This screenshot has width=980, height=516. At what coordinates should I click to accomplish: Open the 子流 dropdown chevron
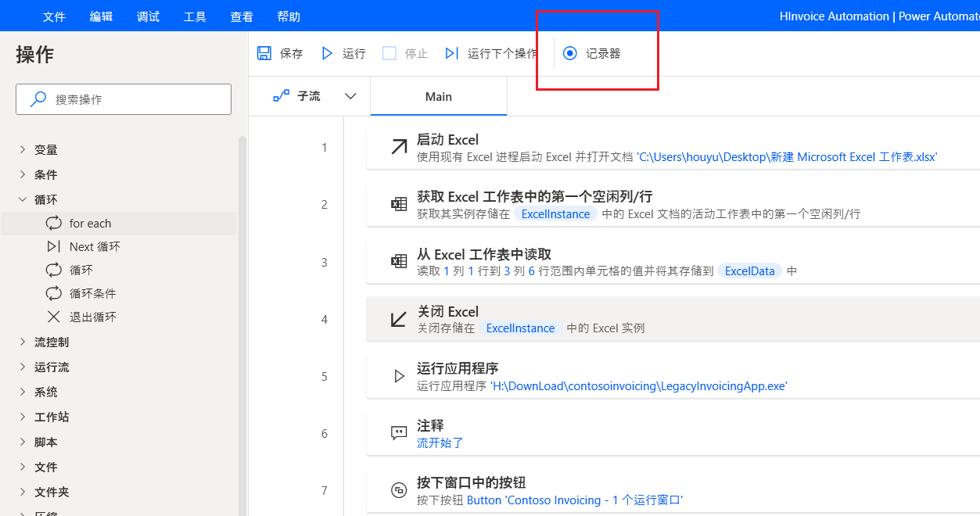350,95
